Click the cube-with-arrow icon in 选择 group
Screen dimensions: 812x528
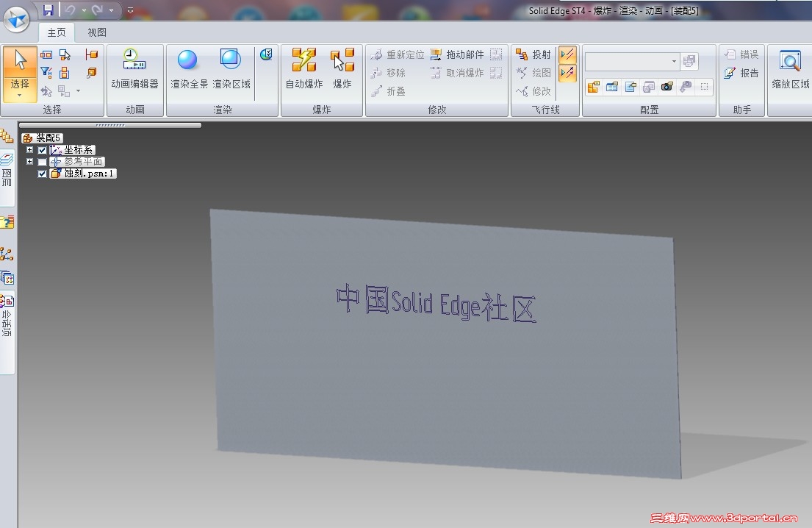(92, 73)
